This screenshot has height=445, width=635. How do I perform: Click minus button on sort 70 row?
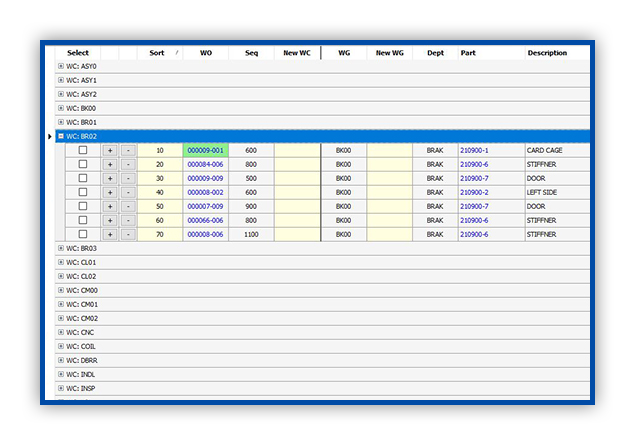point(128,234)
